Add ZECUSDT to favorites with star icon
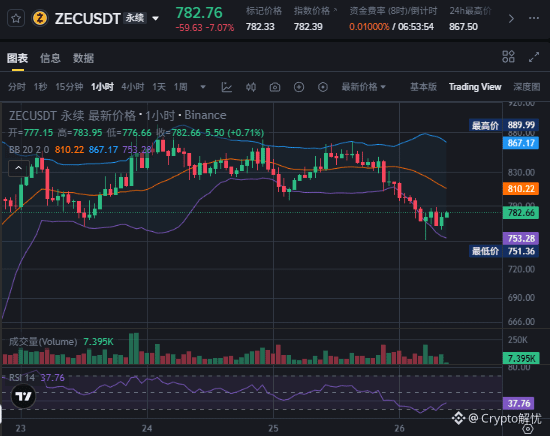The image size is (550, 436). coord(16,18)
